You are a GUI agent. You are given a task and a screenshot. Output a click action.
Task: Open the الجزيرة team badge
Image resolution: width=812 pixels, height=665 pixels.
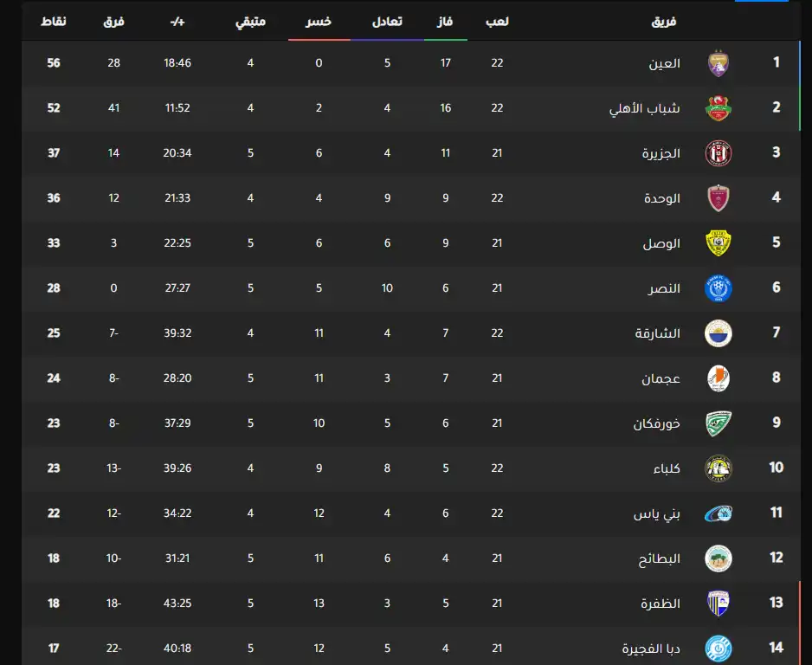point(719,153)
